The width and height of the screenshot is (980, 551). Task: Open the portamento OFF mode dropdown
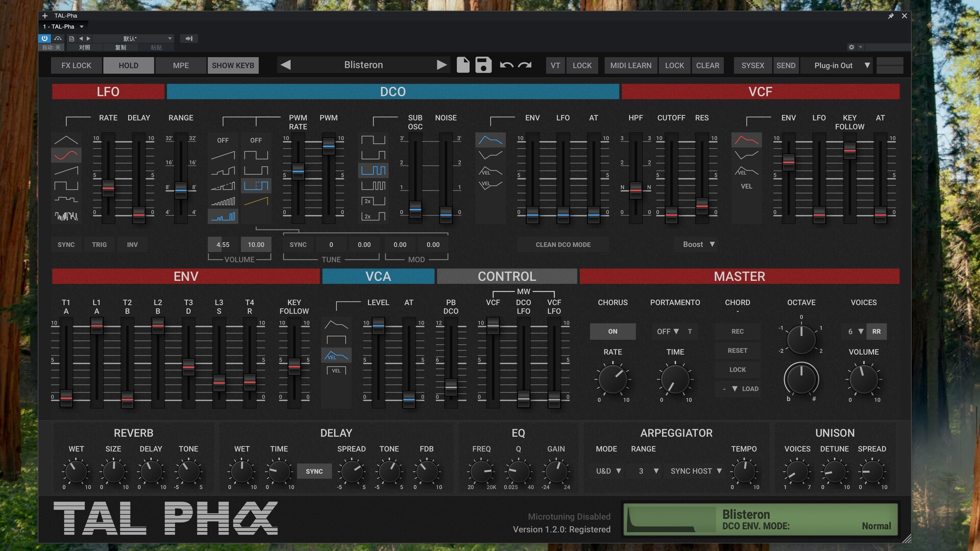(x=668, y=331)
